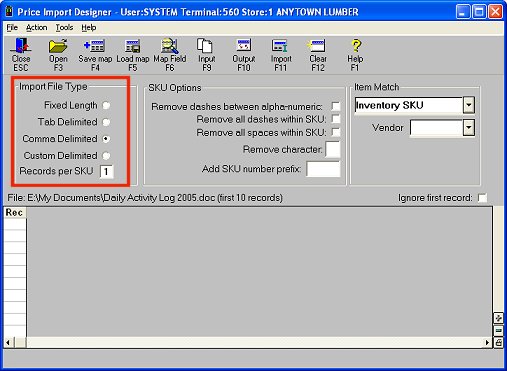Select the Custom Delimited radio button
The image size is (507, 371).
tap(106, 156)
